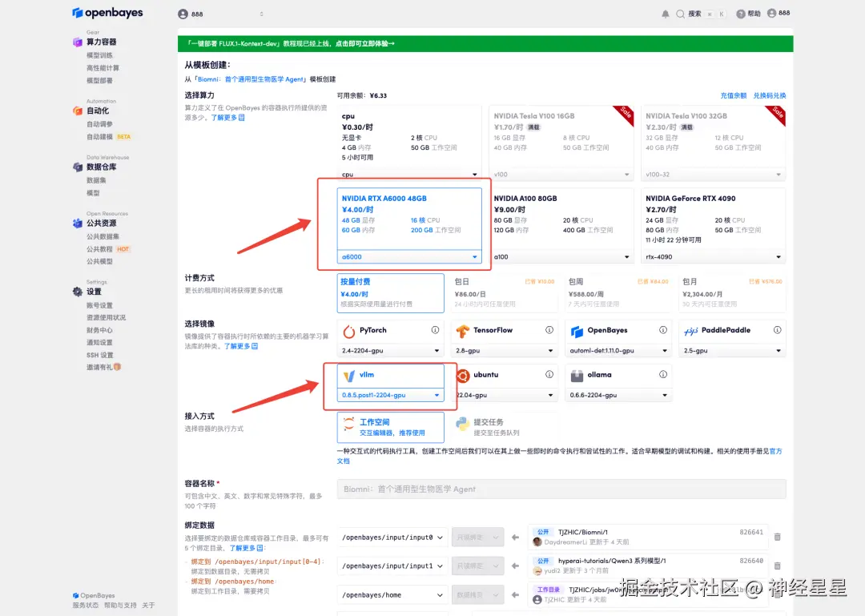Delete the TJZHIC/Biomni/1 data binding

(x=777, y=537)
